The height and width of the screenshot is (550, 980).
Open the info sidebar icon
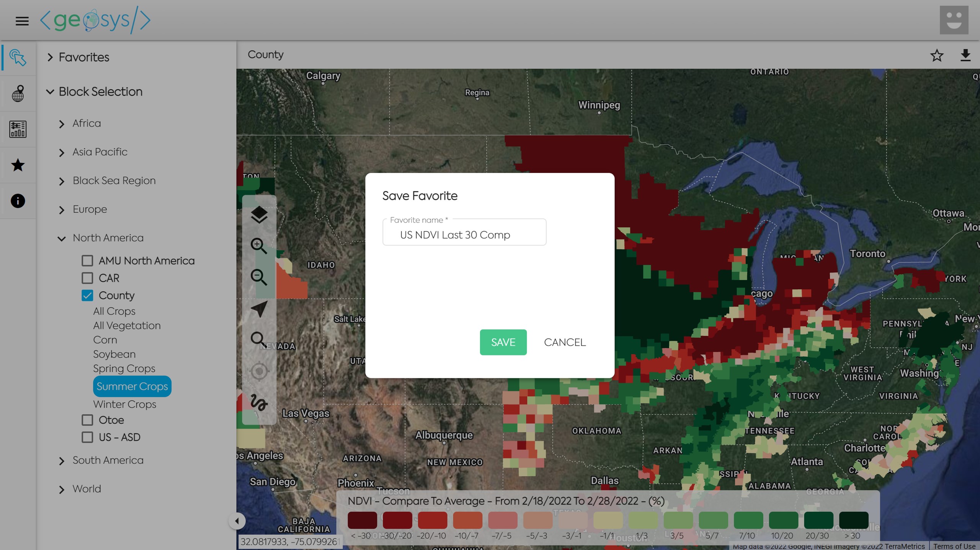click(x=18, y=201)
